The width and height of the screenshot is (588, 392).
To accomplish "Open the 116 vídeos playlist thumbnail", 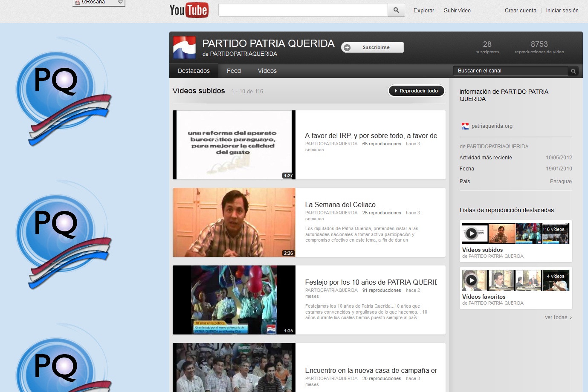I will click(516, 233).
